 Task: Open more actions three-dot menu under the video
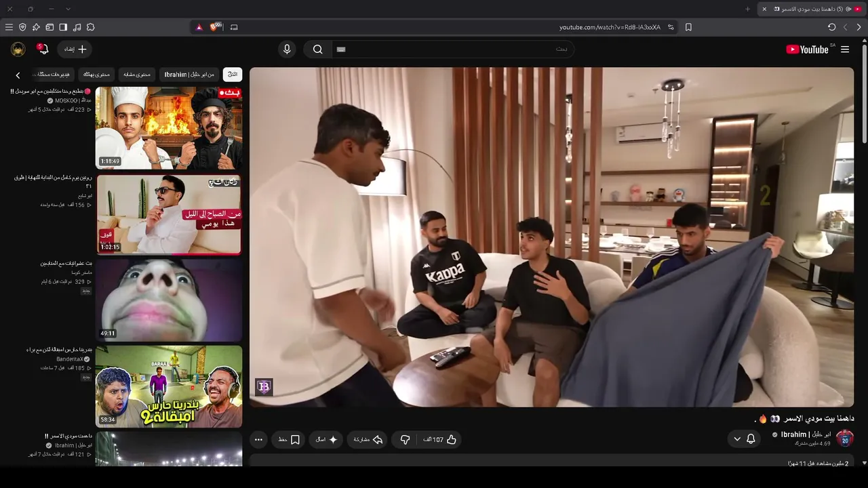(x=258, y=440)
